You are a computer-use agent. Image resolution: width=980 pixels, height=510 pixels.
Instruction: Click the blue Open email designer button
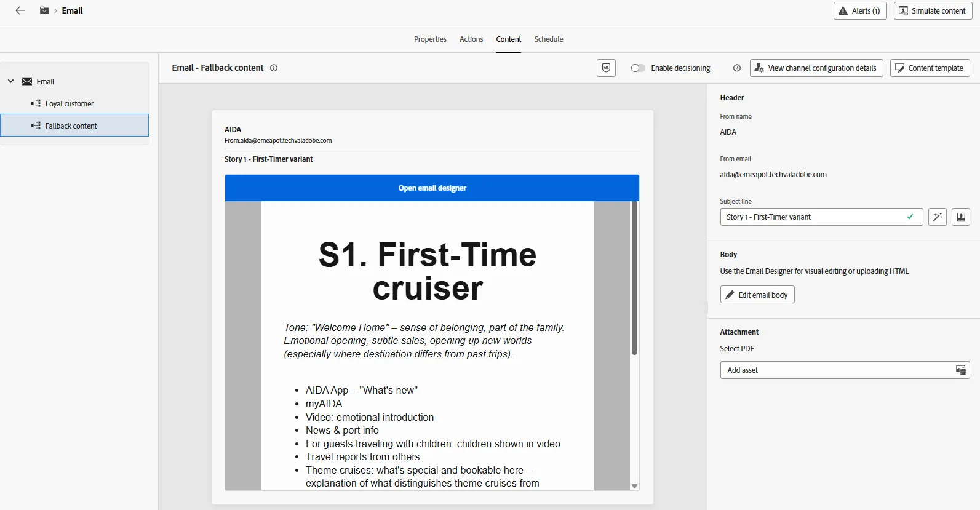[432, 188]
